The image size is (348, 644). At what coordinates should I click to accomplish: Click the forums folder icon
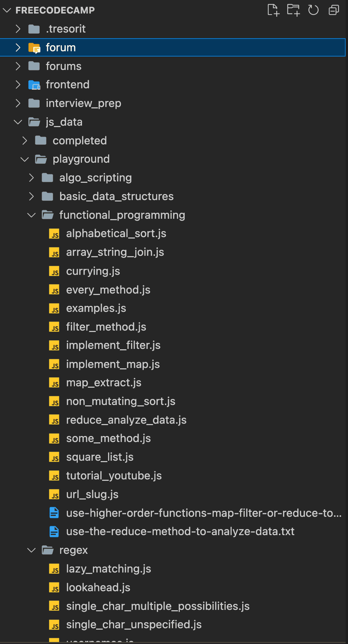click(x=34, y=66)
